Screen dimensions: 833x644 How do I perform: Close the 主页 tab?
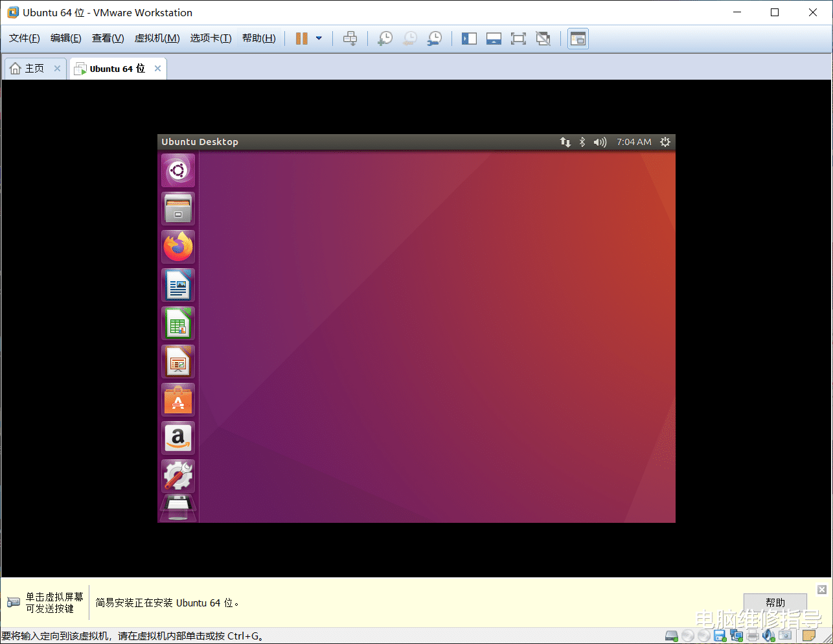click(x=57, y=68)
